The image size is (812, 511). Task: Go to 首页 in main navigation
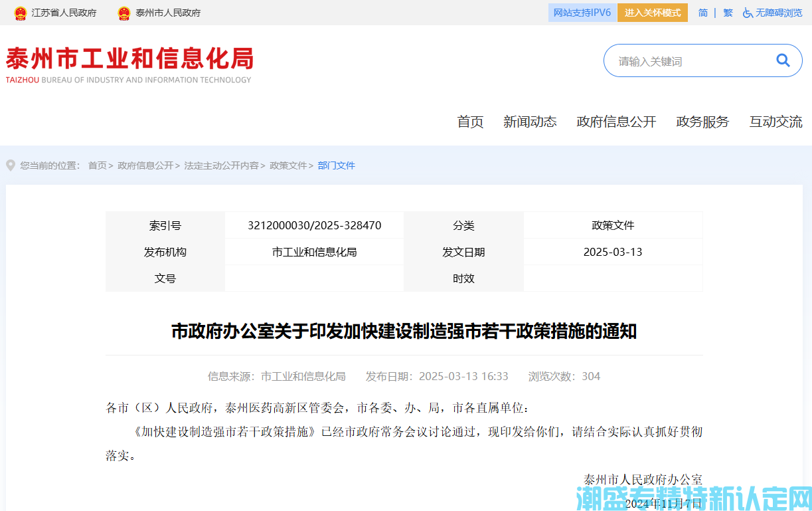coord(470,122)
